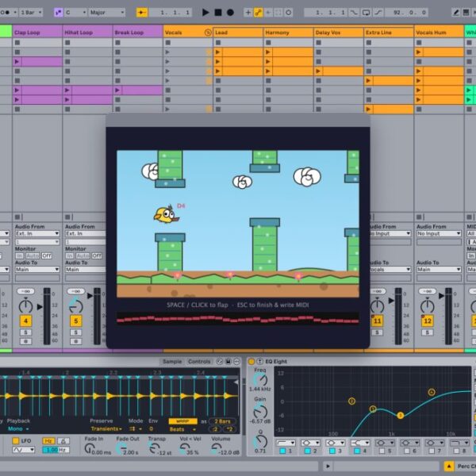The image size is (476, 476).
Task: Open the root note C dropdown
Action: coord(75,13)
